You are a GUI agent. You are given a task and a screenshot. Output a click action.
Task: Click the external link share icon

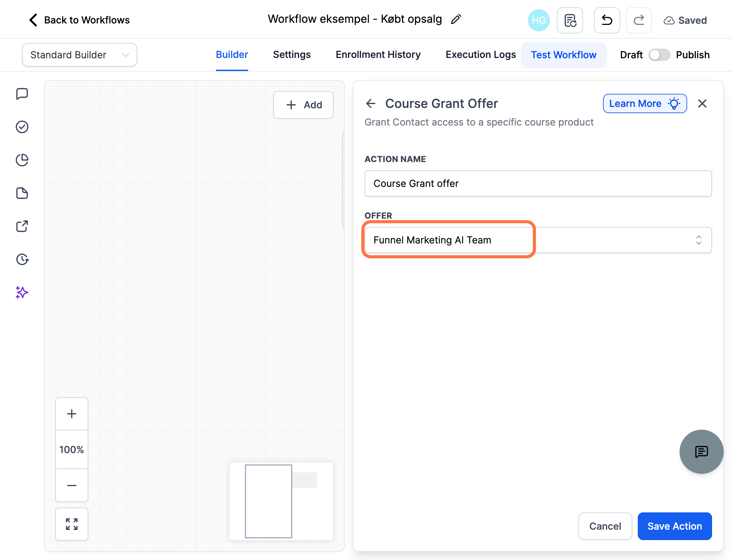click(x=22, y=226)
